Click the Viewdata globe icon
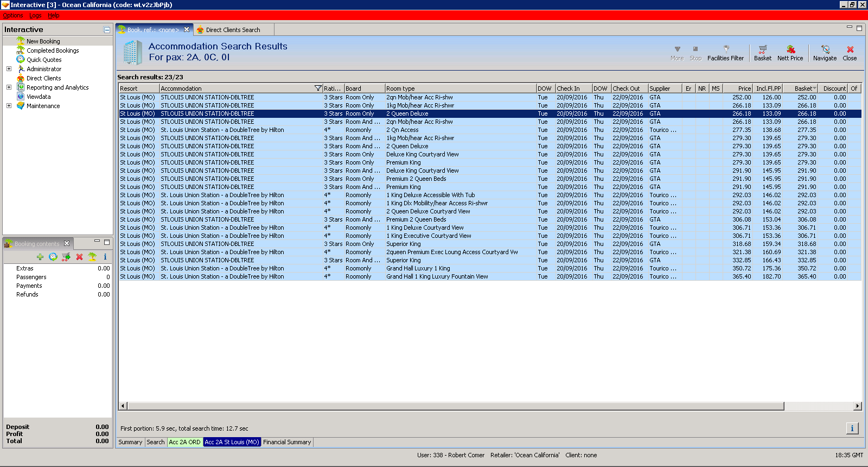The width and height of the screenshot is (868, 467). point(21,97)
